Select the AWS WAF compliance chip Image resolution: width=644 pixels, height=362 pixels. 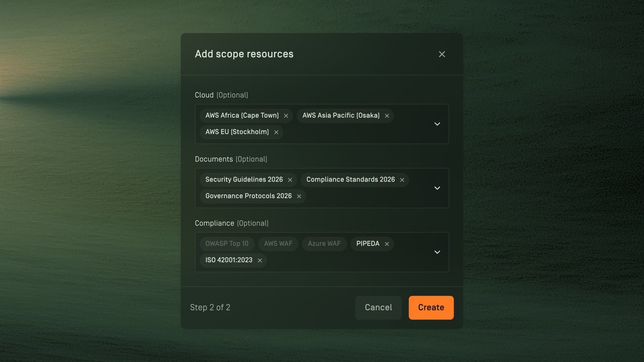coord(278,244)
